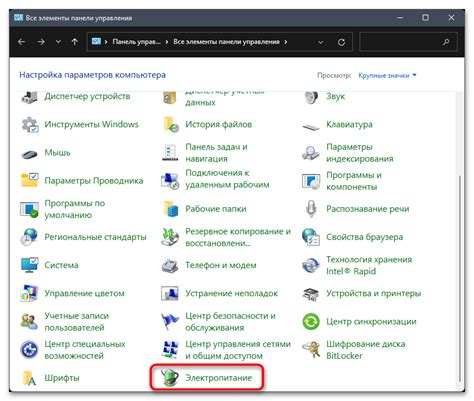Click the vertical scrollbar thumb
Image resolution: width=474 pixels, height=401 pixels.
click(x=460, y=279)
